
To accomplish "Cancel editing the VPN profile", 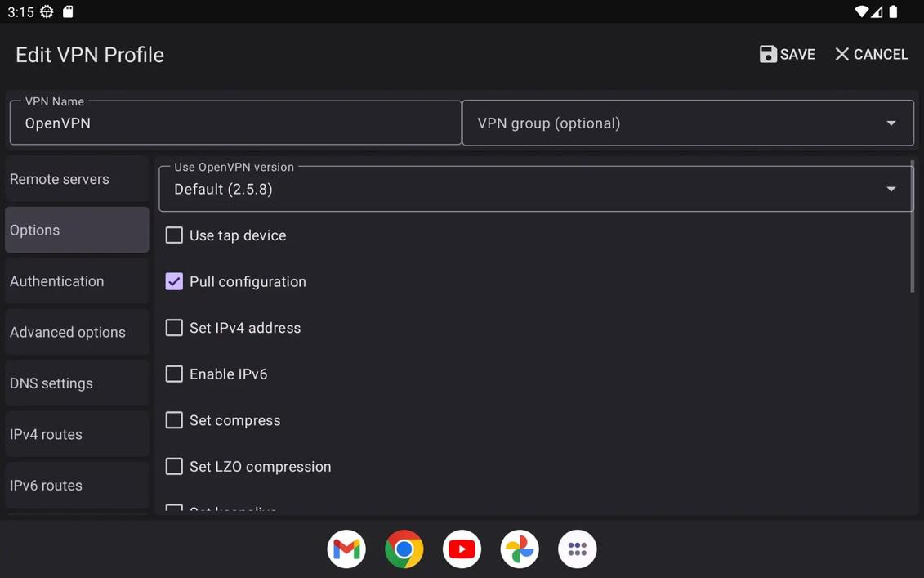I will click(x=871, y=53).
